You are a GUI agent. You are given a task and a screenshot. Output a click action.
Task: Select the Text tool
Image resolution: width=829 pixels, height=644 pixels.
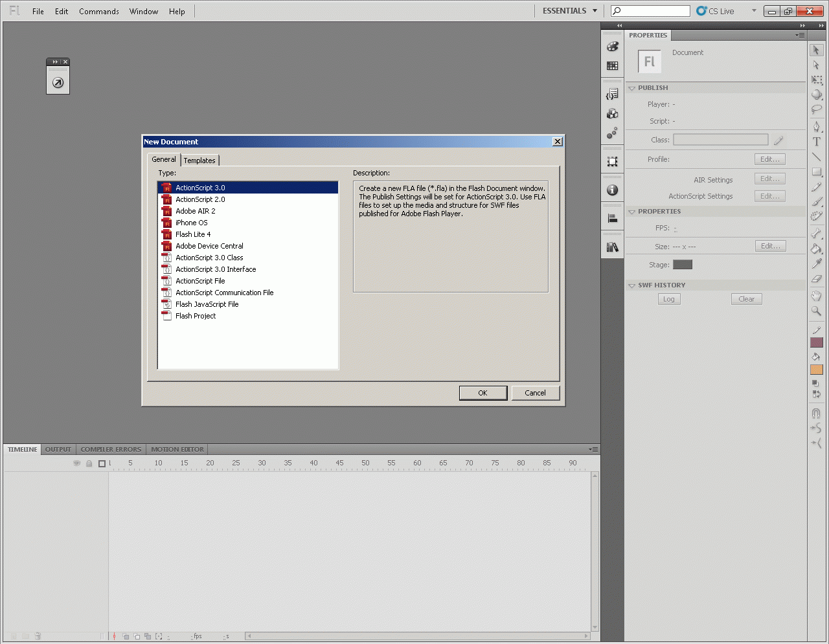(x=816, y=142)
